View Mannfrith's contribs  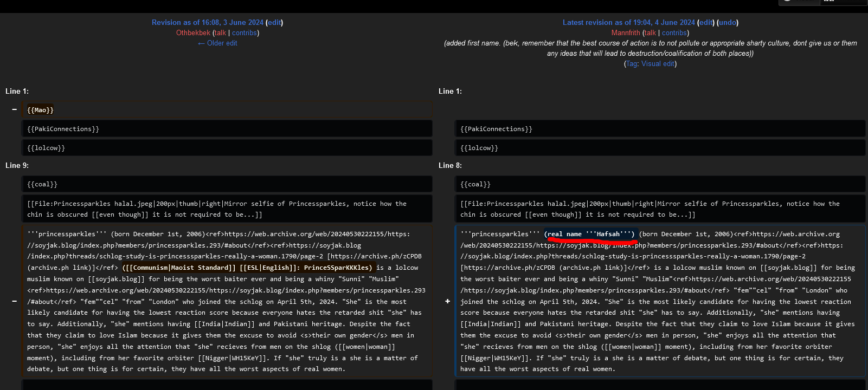[674, 32]
